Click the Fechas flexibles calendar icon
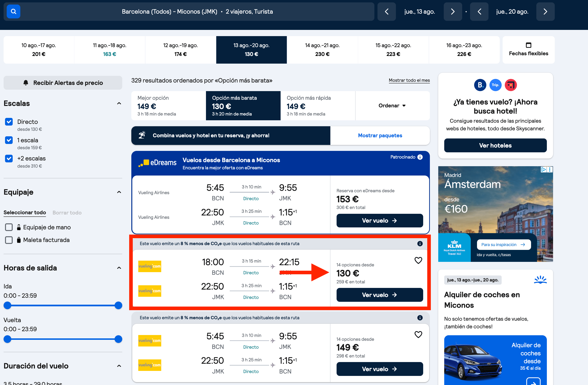This screenshot has height=385, width=588. pyautogui.click(x=528, y=45)
